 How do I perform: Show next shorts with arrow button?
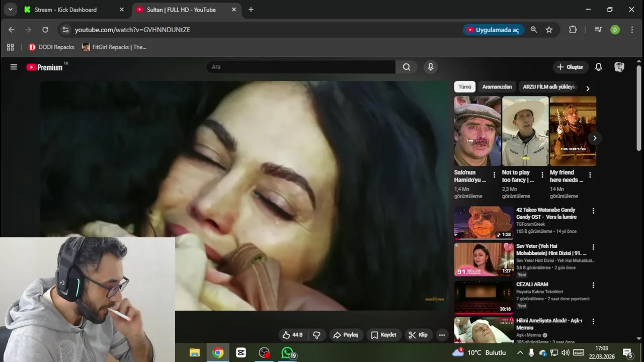tap(594, 138)
